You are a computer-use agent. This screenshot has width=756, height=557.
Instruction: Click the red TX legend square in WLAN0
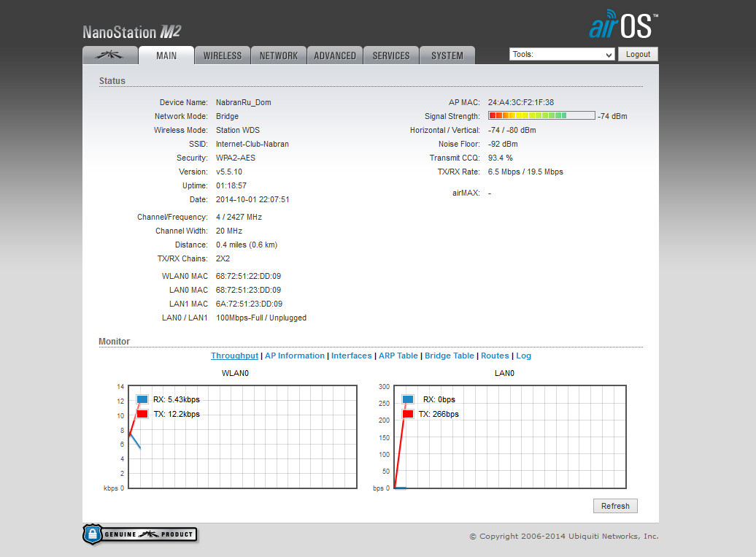pyautogui.click(x=142, y=414)
